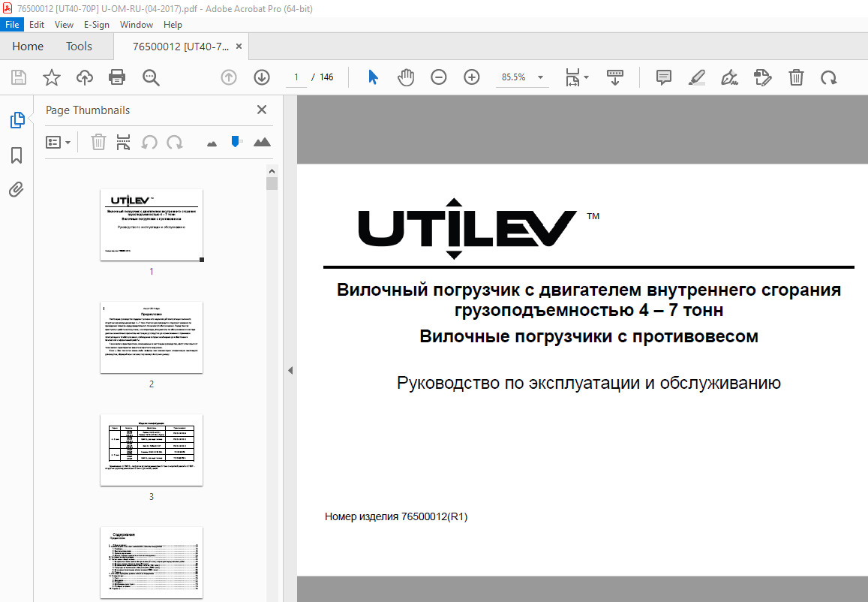Click the fit page width icon

coord(572,77)
